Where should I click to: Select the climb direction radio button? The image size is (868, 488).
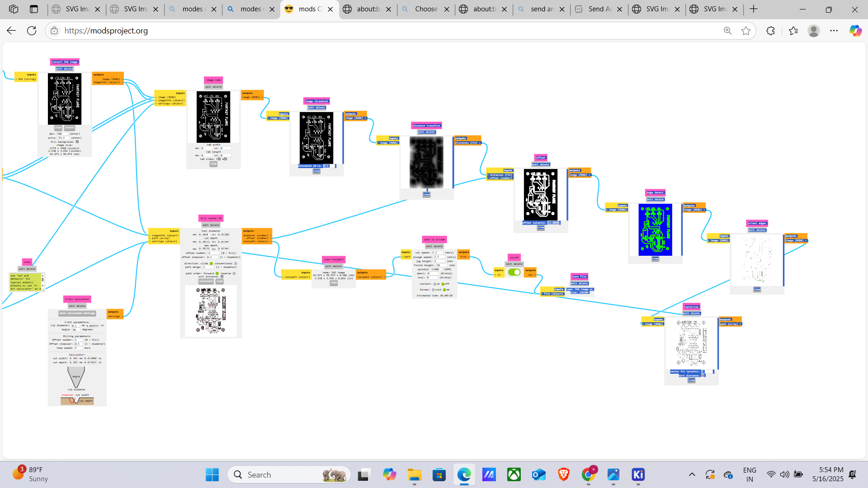pos(211,263)
